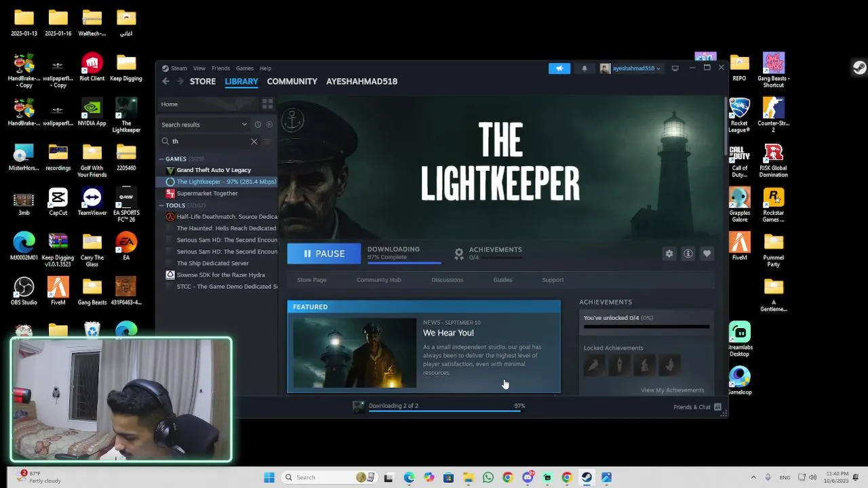Open Big Picture mode monitor icon
The image size is (868, 488).
(675, 68)
